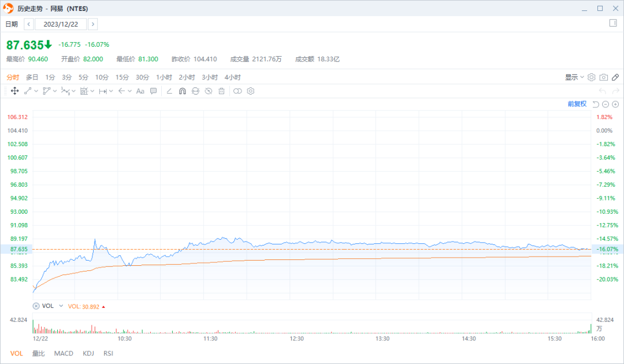Enable the magnet snap tool
This screenshot has width=624, height=364.
[182, 91]
